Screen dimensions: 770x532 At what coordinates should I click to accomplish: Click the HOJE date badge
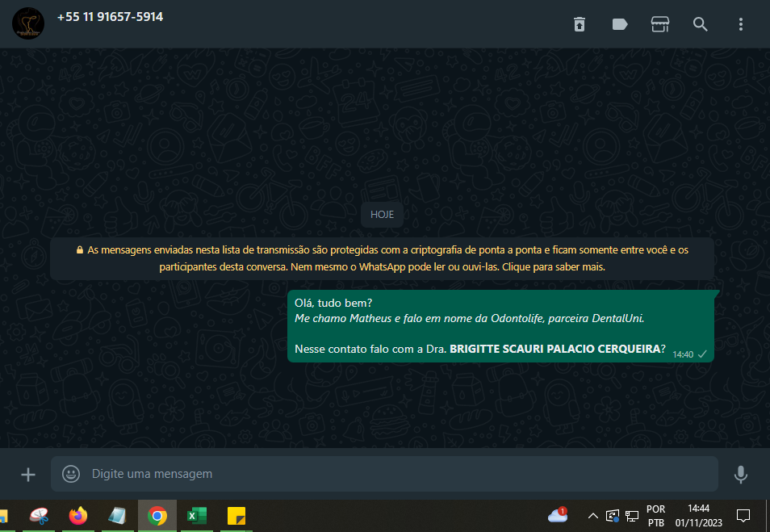click(382, 215)
